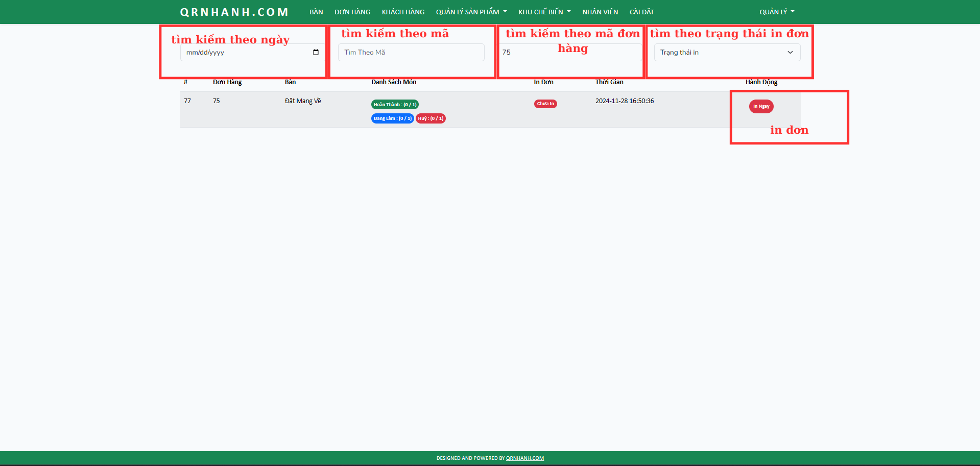This screenshot has height=466, width=980.
Task: Click the order code field containing 75
Action: point(569,52)
